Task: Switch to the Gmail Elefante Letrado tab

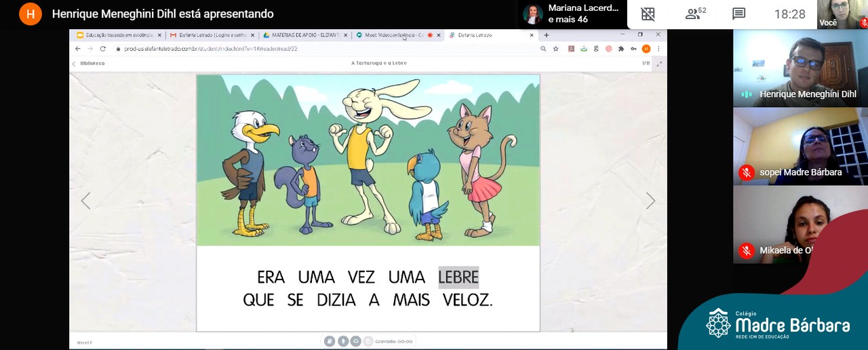Action: pos(210,35)
